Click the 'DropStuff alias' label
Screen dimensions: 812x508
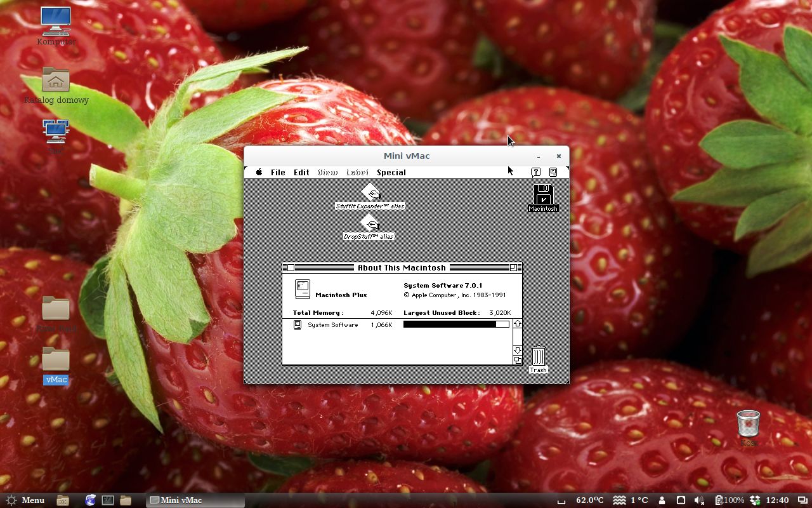(369, 236)
